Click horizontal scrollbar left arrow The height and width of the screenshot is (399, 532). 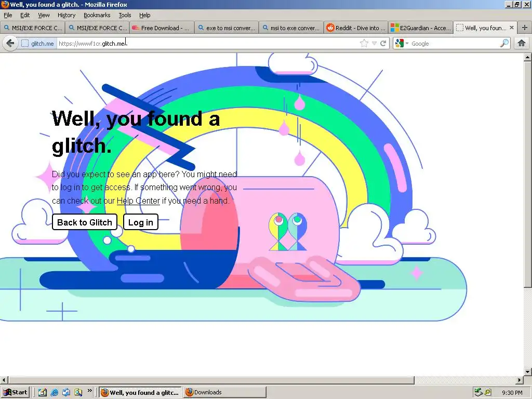point(4,380)
